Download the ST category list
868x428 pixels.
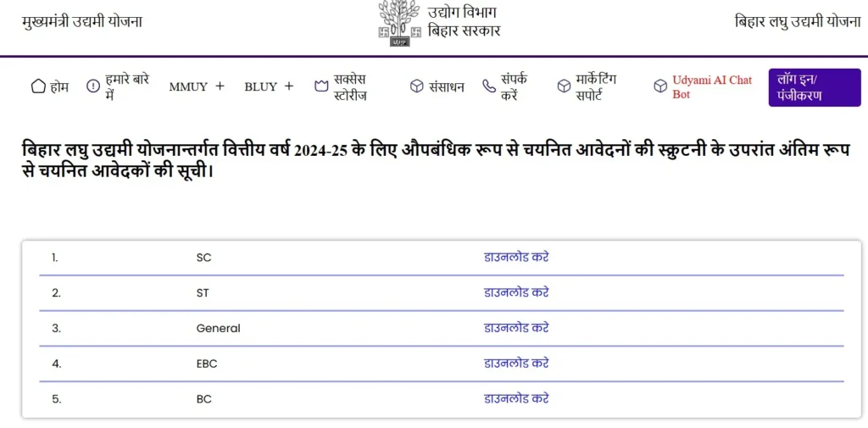pos(515,292)
